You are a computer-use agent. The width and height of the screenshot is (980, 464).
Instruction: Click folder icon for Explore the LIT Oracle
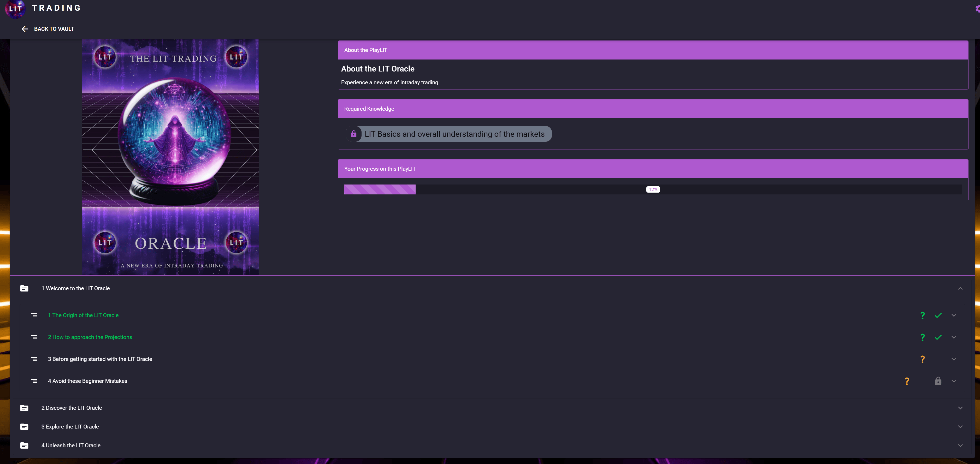[24, 427]
